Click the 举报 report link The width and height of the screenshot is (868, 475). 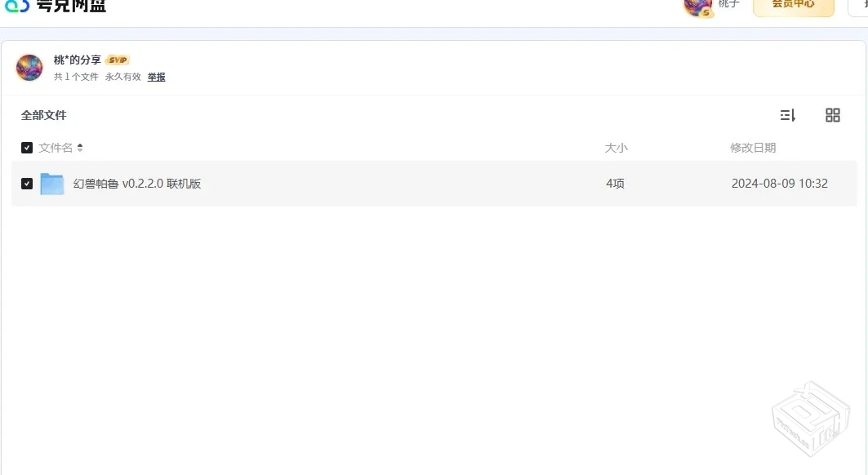tap(156, 77)
